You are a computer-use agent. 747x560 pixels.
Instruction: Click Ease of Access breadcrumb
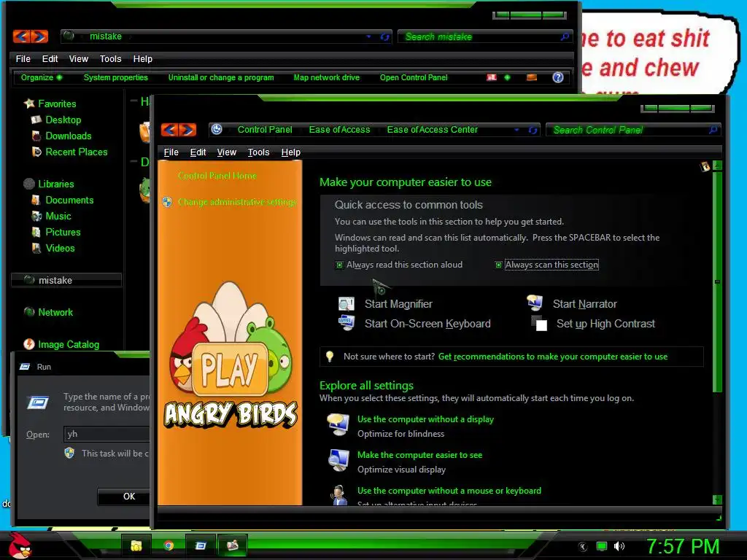tap(339, 130)
